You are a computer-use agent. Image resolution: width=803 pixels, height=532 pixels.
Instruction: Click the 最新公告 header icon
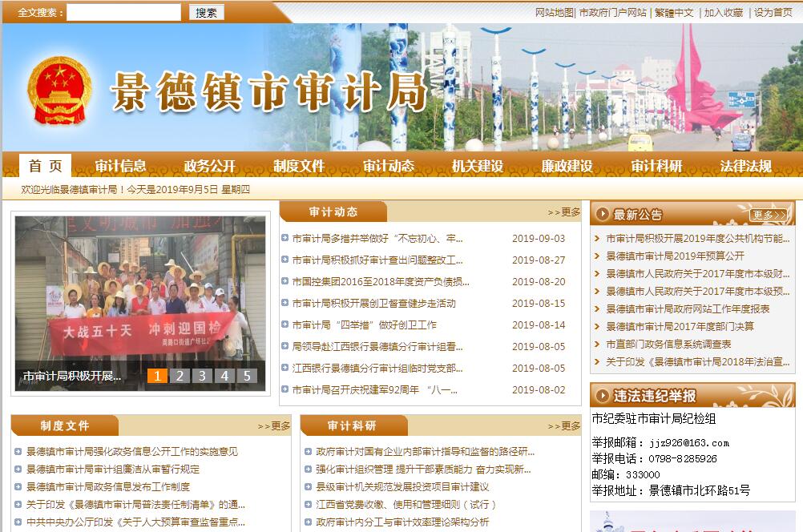603,215
